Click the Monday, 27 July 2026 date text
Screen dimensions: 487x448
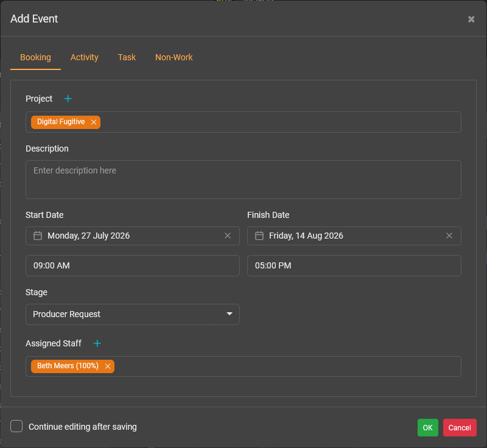(89, 236)
